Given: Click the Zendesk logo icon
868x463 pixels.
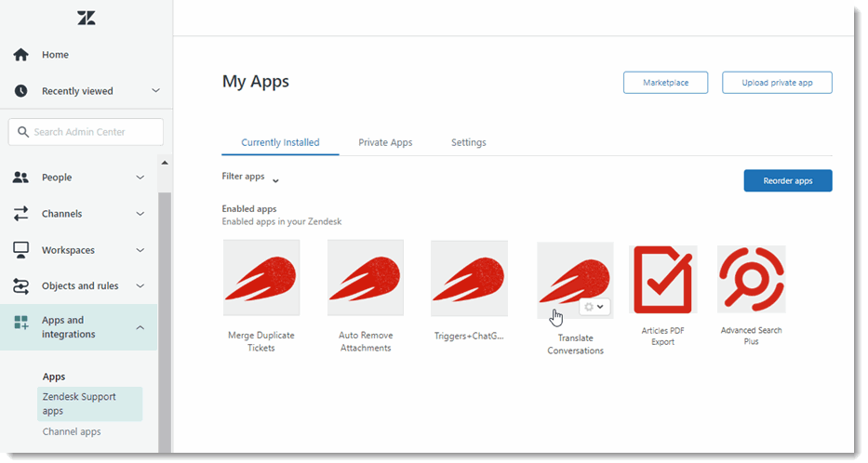Looking at the screenshot, I should coord(87,18).
